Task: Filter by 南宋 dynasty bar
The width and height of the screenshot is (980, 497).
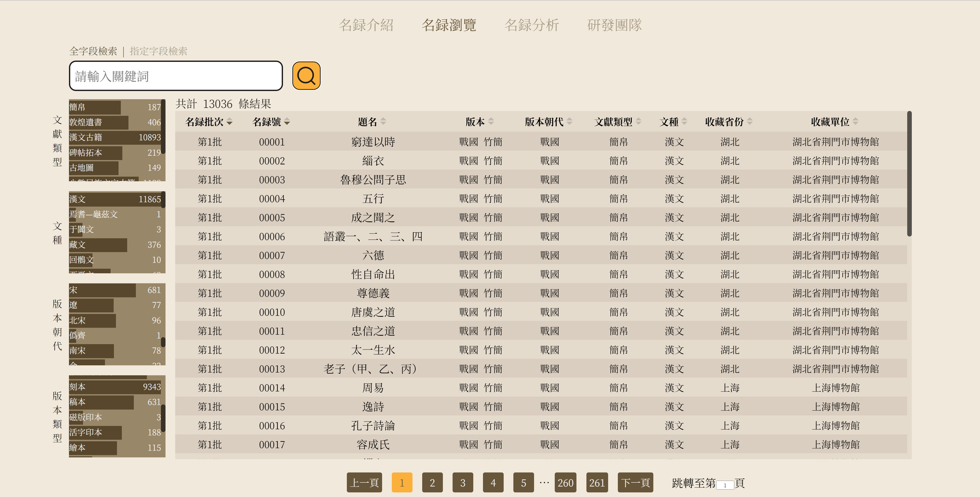Action: pos(115,351)
